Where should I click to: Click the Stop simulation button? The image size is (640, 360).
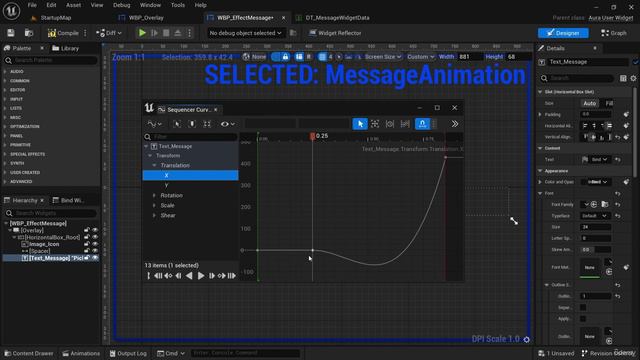pyautogui.click(x=166, y=33)
